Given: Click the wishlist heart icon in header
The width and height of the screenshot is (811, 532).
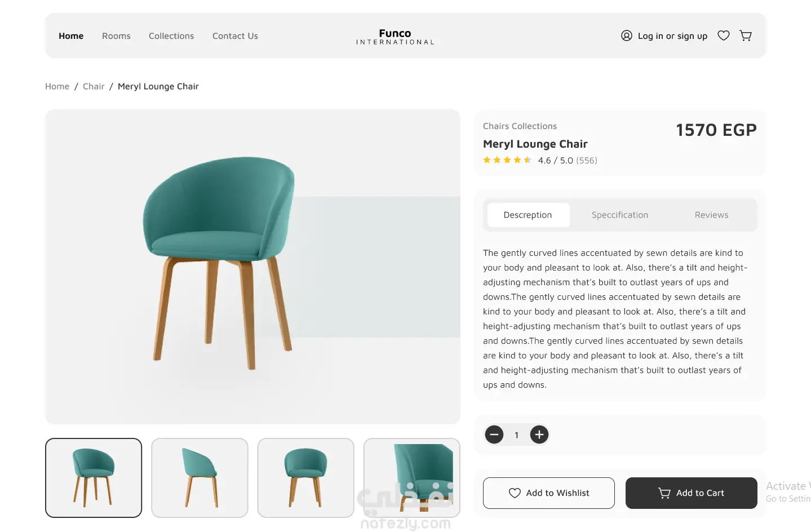Looking at the screenshot, I should coord(723,36).
